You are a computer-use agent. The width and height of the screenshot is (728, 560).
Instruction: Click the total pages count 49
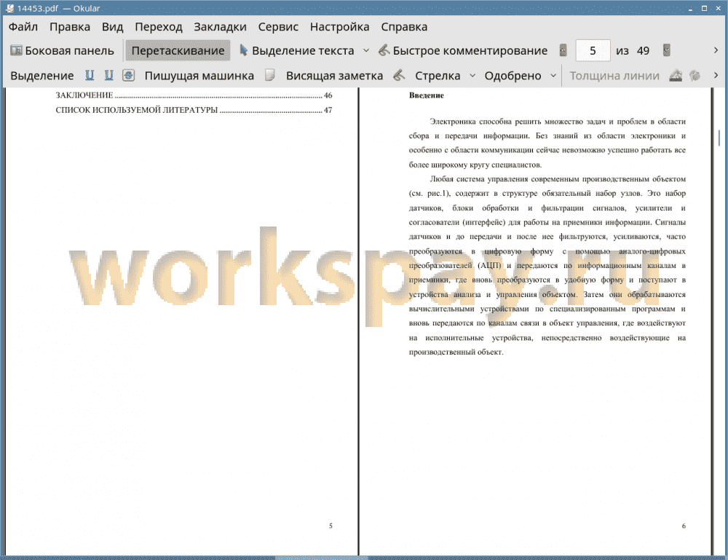643,51
